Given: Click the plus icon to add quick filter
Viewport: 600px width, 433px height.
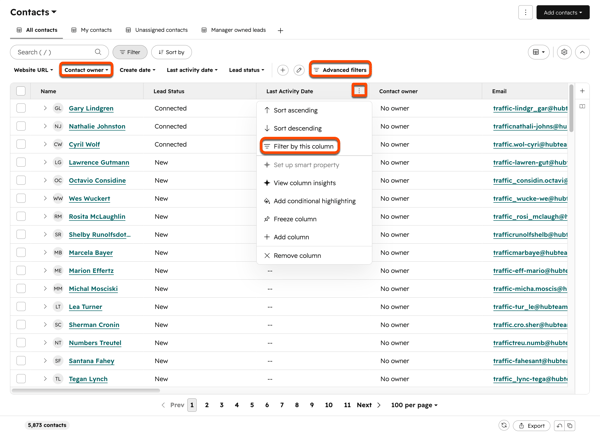Looking at the screenshot, I should pyautogui.click(x=282, y=70).
